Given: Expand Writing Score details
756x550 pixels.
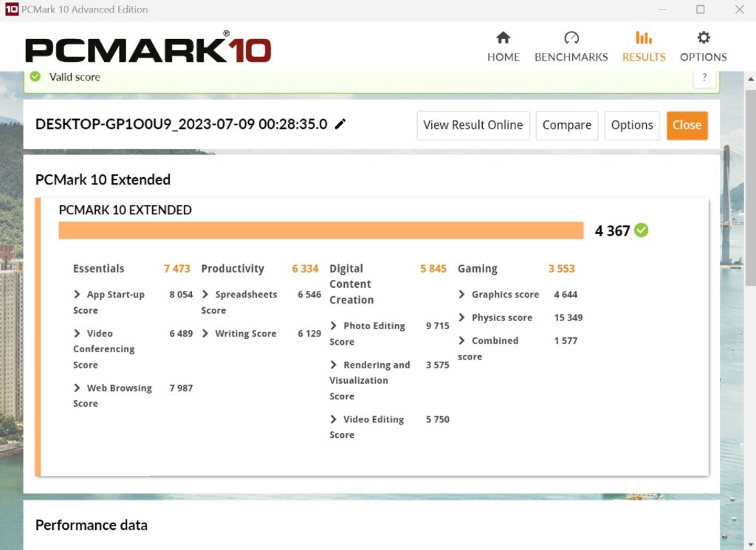Looking at the screenshot, I should [205, 333].
